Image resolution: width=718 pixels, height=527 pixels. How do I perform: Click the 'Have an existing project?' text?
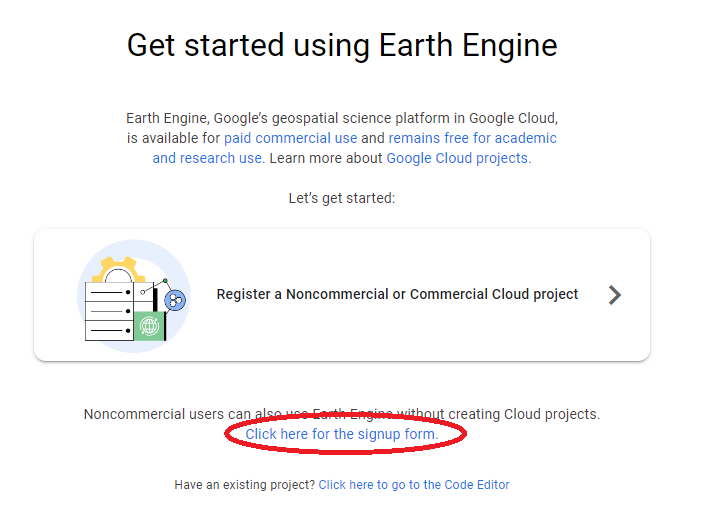[245, 485]
